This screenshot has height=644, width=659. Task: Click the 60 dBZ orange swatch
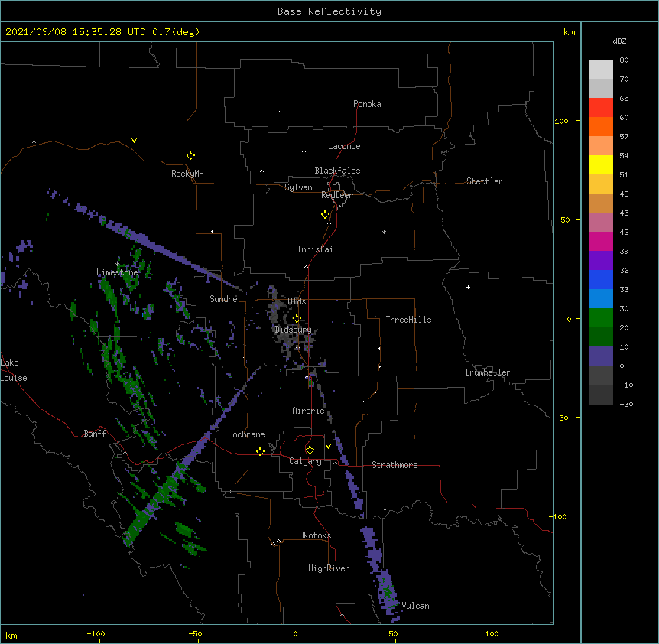point(601,126)
